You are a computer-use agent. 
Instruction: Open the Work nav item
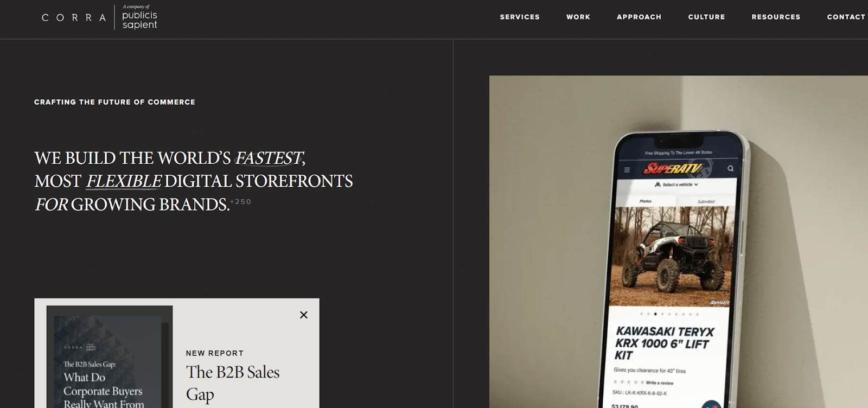click(x=578, y=17)
